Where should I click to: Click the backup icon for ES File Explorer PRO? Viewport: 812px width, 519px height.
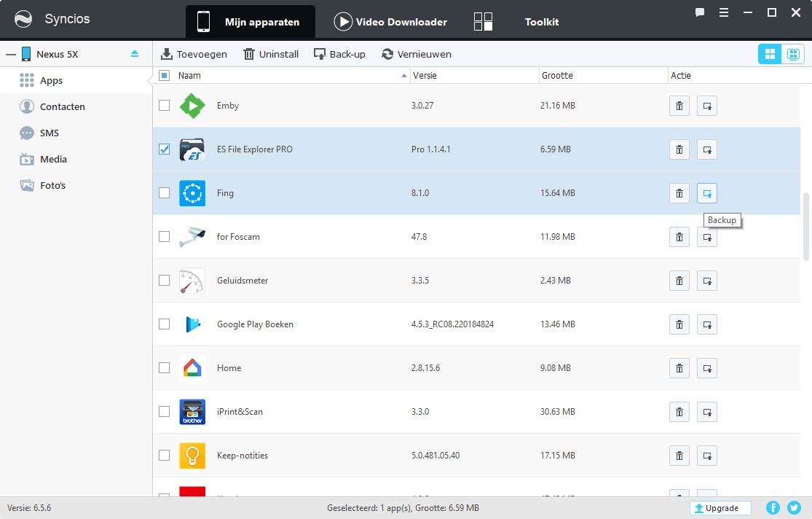pyautogui.click(x=707, y=150)
